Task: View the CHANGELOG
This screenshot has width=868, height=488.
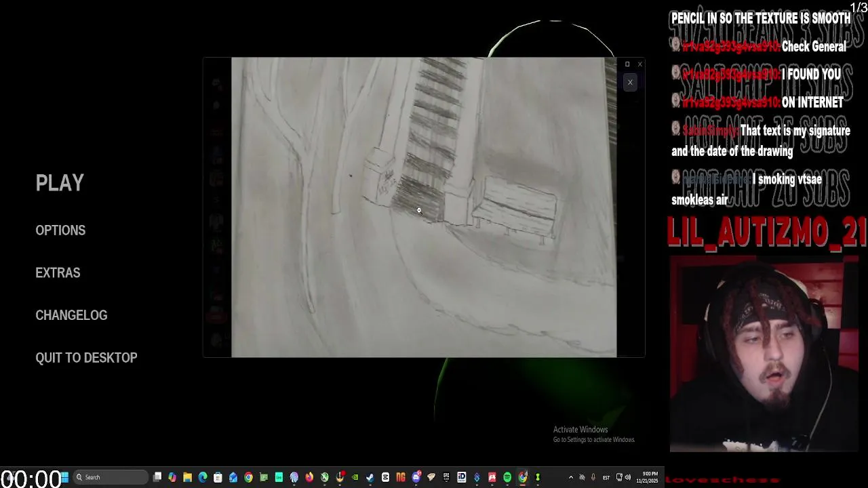Action: (x=71, y=315)
